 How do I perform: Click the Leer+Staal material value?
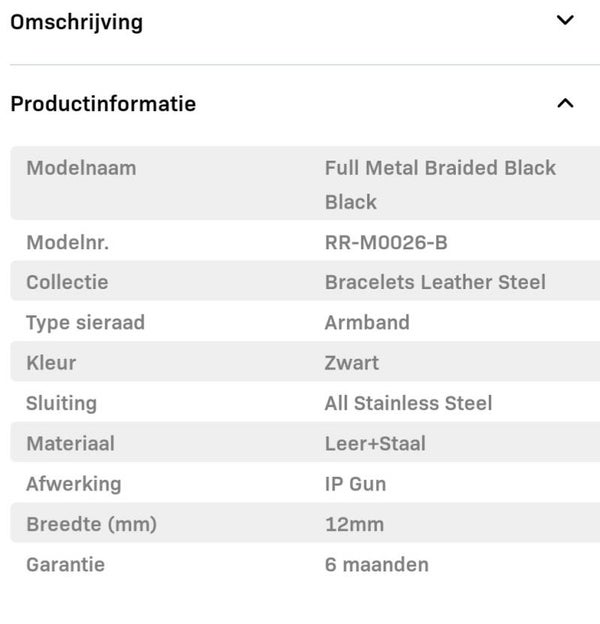coord(375,443)
